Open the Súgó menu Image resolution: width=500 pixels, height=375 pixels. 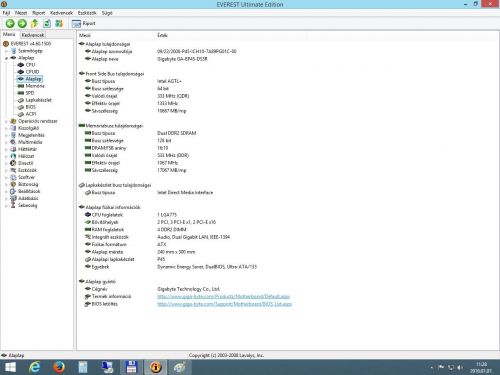107,13
